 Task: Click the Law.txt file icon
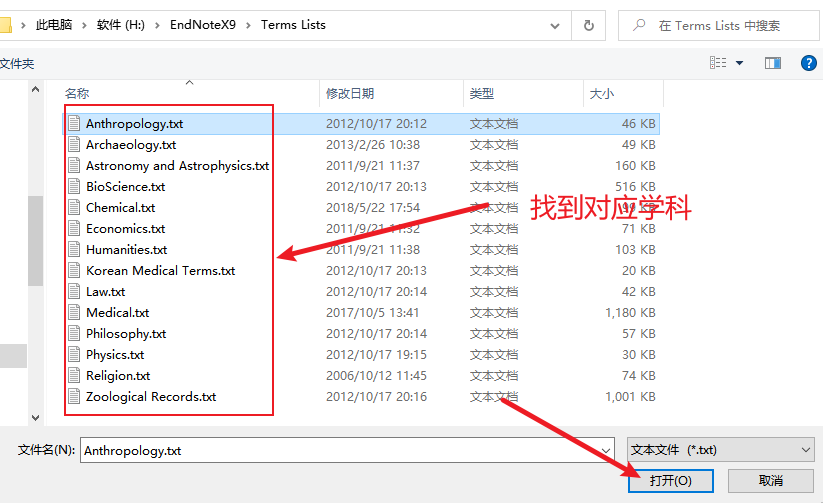click(x=74, y=291)
